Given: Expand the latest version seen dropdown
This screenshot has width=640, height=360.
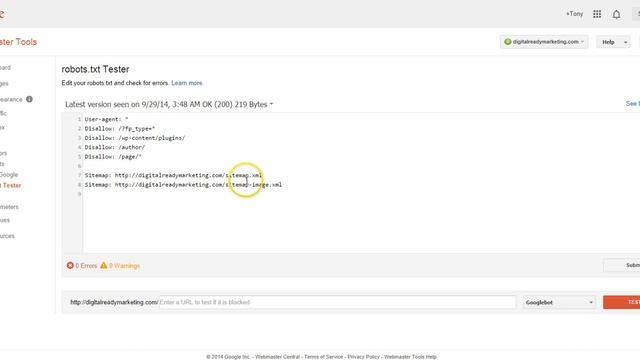Looking at the screenshot, I should click(x=169, y=104).
